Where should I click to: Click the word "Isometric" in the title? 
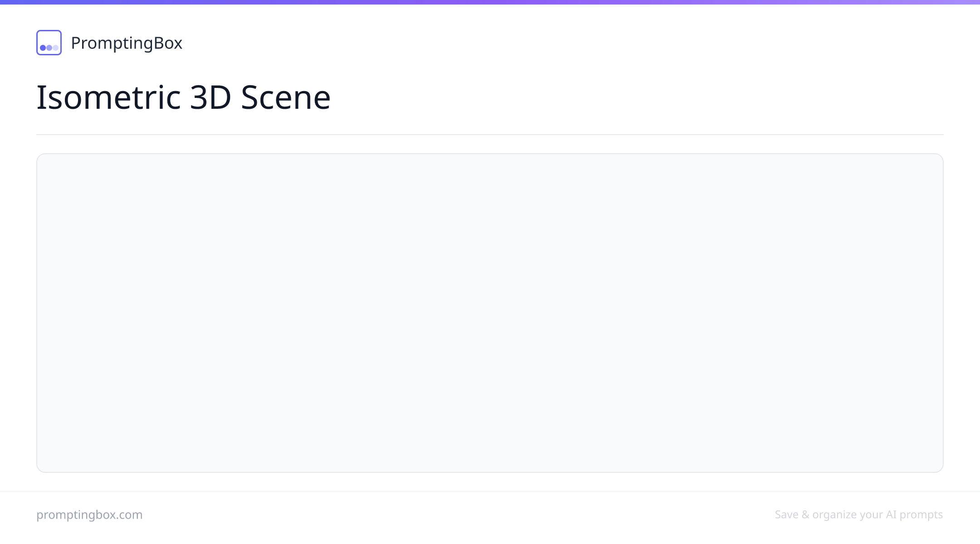tap(109, 97)
